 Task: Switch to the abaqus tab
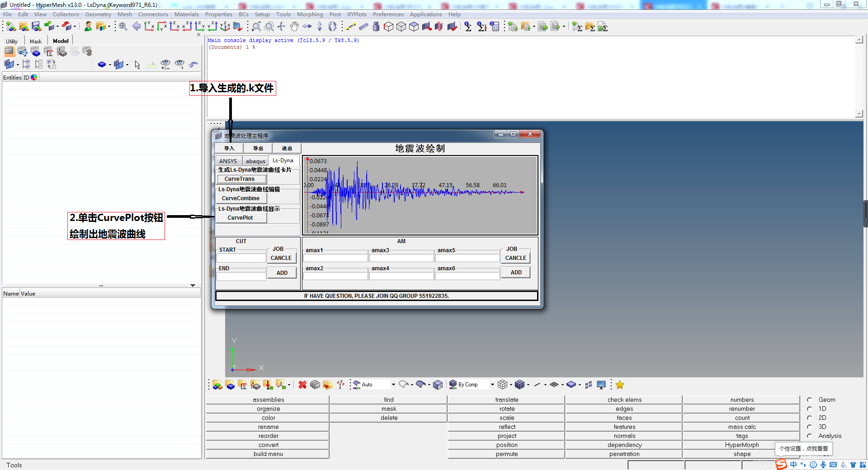255,161
